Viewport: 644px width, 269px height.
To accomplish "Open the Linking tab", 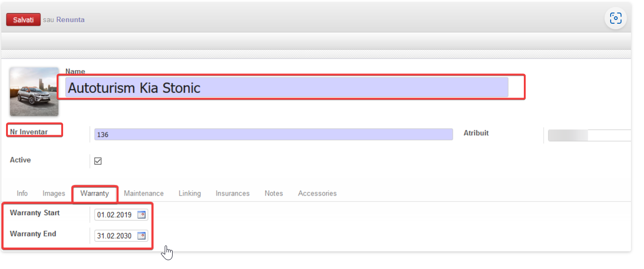I will [190, 193].
